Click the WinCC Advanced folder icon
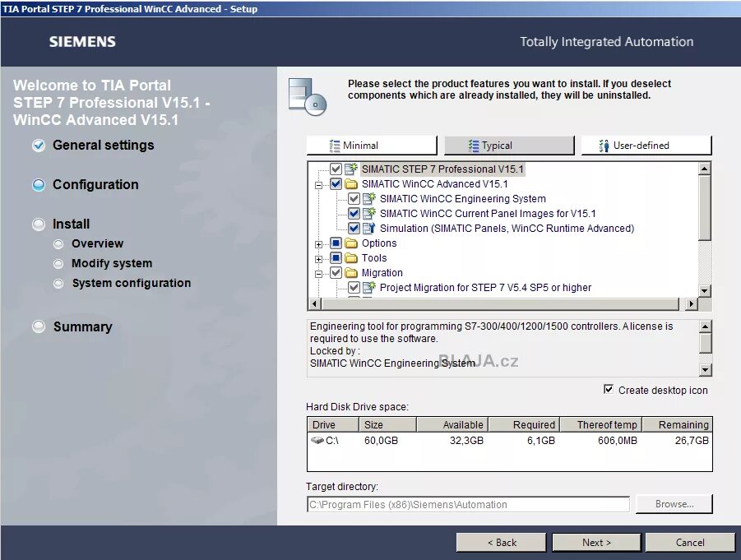741x560 pixels. (351, 184)
